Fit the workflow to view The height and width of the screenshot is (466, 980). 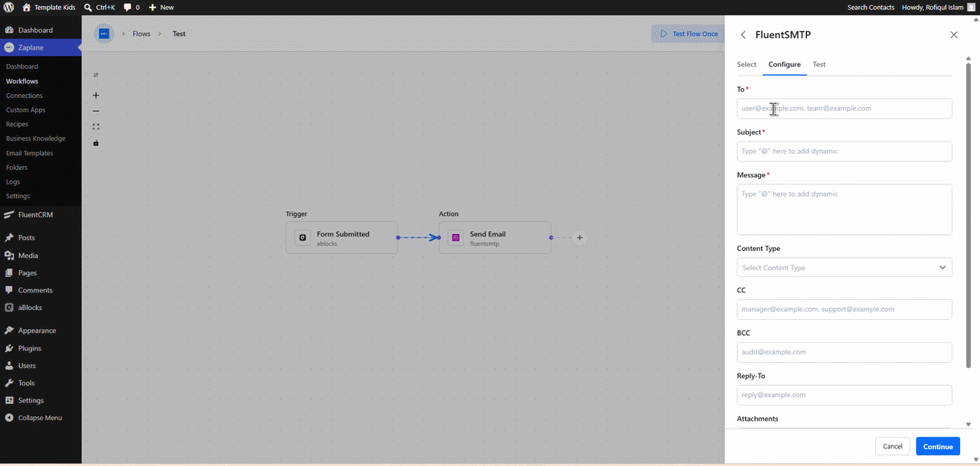pyautogui.click(x=96, y=127)
